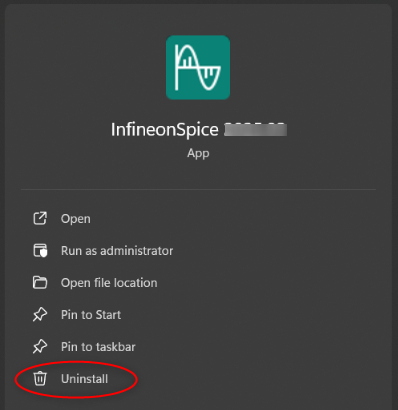Screen dimensions: 398x410
Task: Choose Pin to taskbar option
Action: tap(98, 347)
